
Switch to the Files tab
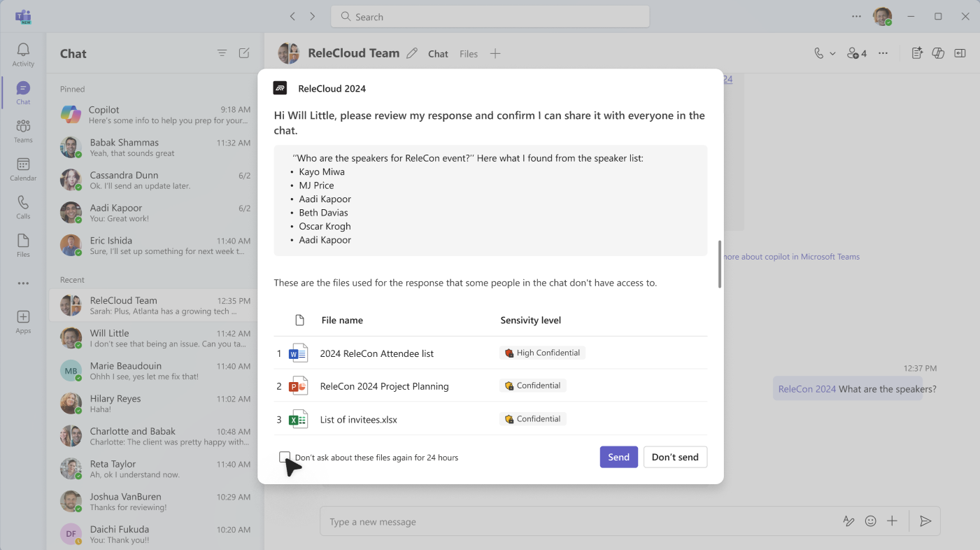click(x=468, y=53)
